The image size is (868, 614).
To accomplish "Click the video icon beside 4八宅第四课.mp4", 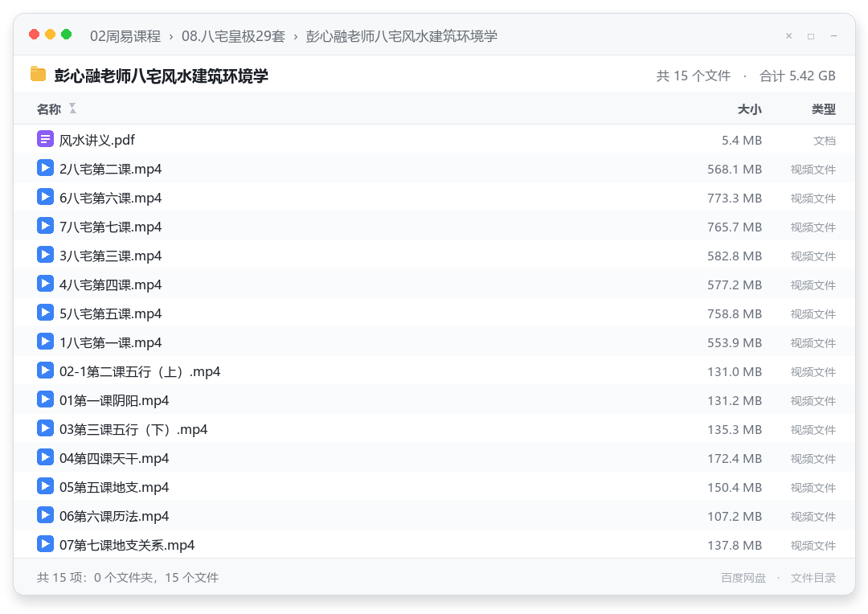I will point(45,284).
